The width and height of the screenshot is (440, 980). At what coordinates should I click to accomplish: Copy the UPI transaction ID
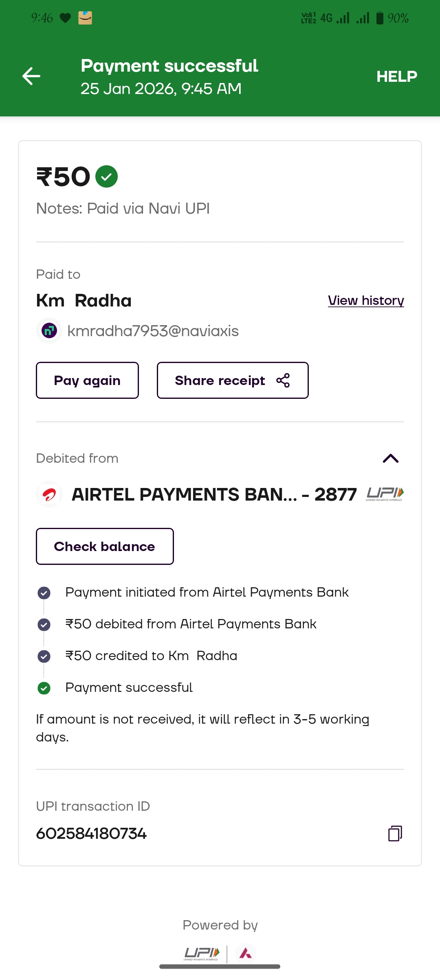point(395,833)
